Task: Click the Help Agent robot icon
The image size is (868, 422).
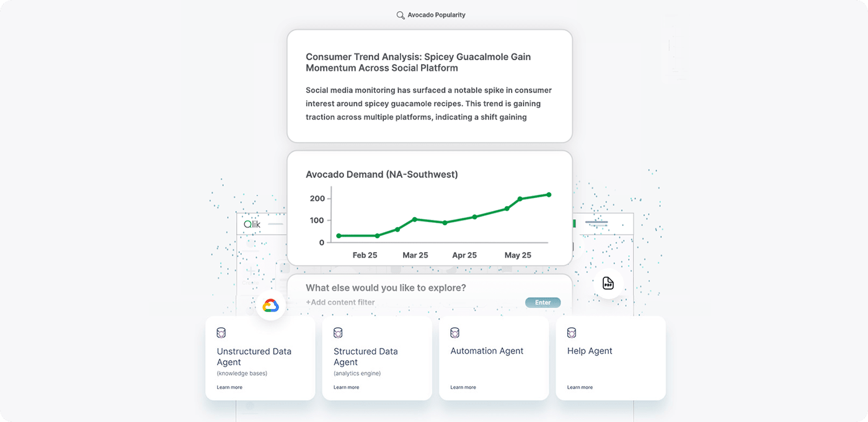Action: pyautogui.click(x=571, y=333)
